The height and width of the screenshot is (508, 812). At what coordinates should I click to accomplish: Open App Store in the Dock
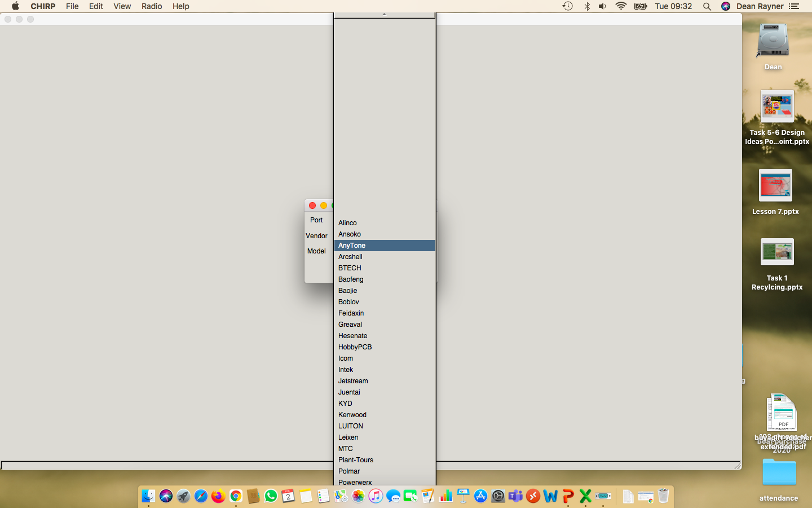pyautogui.click(x=480, y=496)
